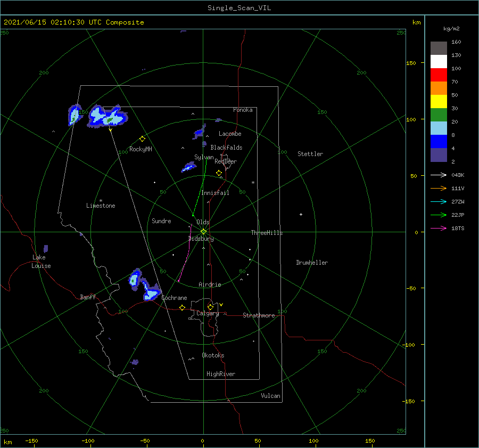Click the Sundre label
The height and width of the screenshot is (448, 479).
point(161,221)
